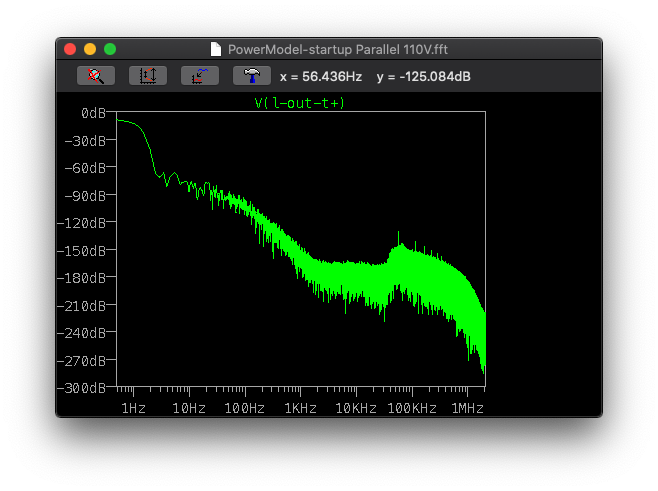Click the 100KHz horizontal axis label
The height and width of the screenshot is (491, 658).
[412, 408]
